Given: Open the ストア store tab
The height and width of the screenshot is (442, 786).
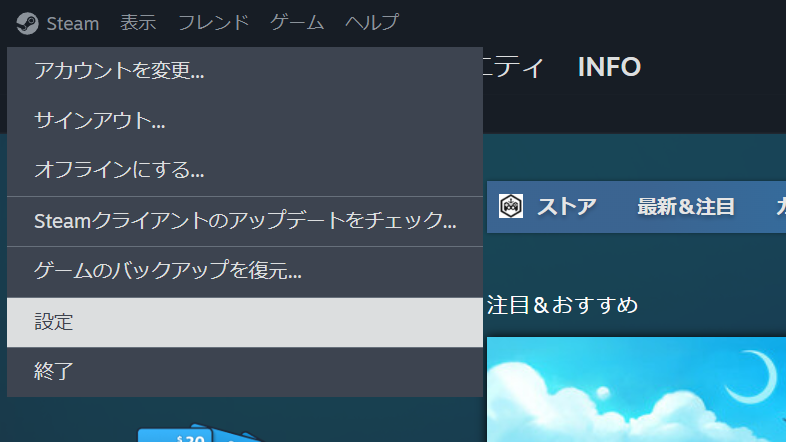Looking at the screenshot, I should click(x=566, y=206).
